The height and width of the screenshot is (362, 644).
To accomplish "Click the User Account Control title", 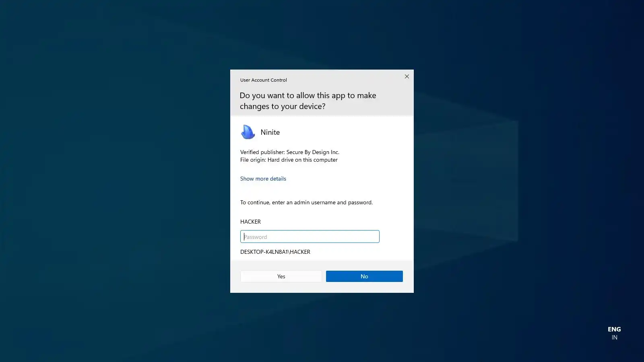I will point(264,80).
